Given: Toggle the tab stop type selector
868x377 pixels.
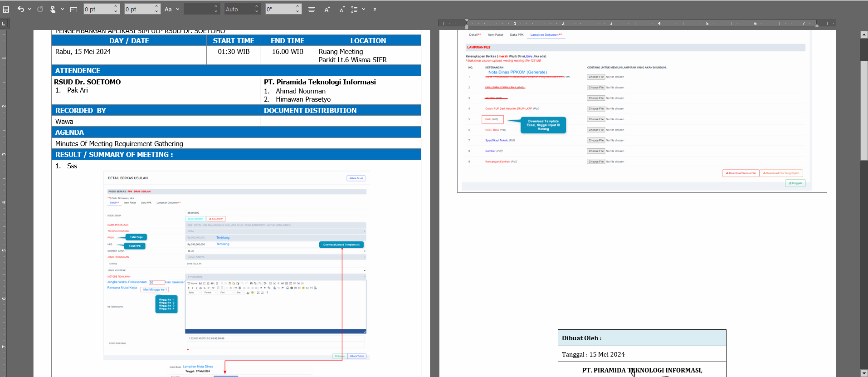Looking at the screenshot, I should point(4,24).
